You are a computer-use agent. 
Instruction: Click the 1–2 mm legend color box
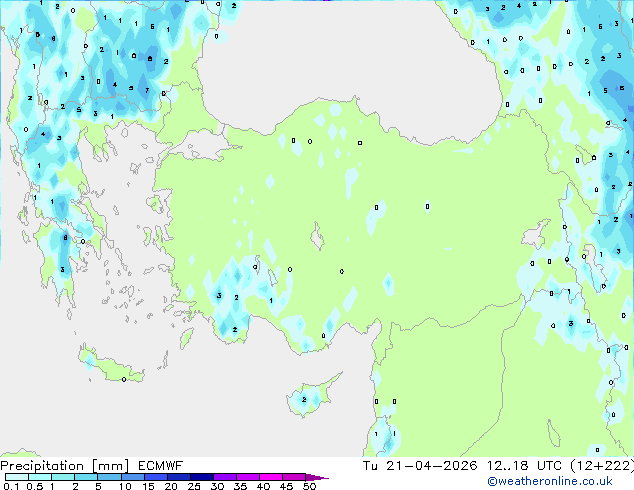tap(63, 477)
